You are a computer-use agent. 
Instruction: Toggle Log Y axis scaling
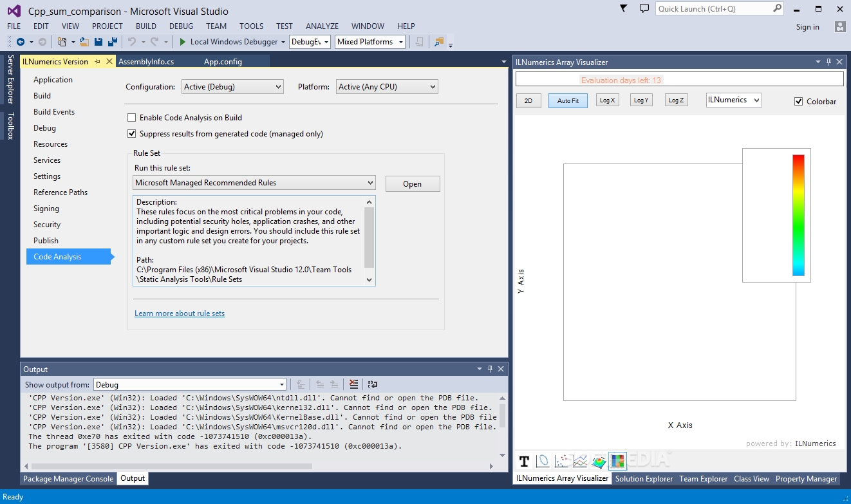[641, 100]
